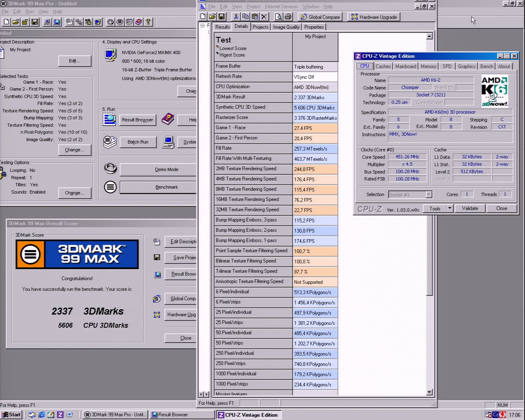Click Edit... under Project Description
The height and width of the screenshot is (420, 525).
point(74,61)
